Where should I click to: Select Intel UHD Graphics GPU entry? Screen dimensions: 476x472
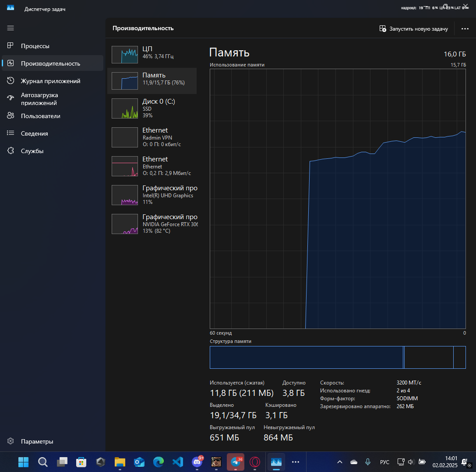152,195
